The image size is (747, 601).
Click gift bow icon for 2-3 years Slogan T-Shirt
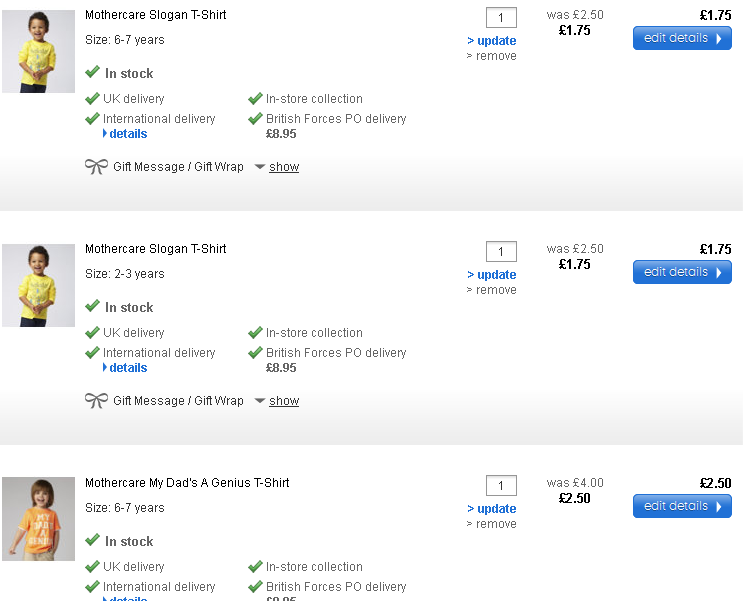pos(96,401)
